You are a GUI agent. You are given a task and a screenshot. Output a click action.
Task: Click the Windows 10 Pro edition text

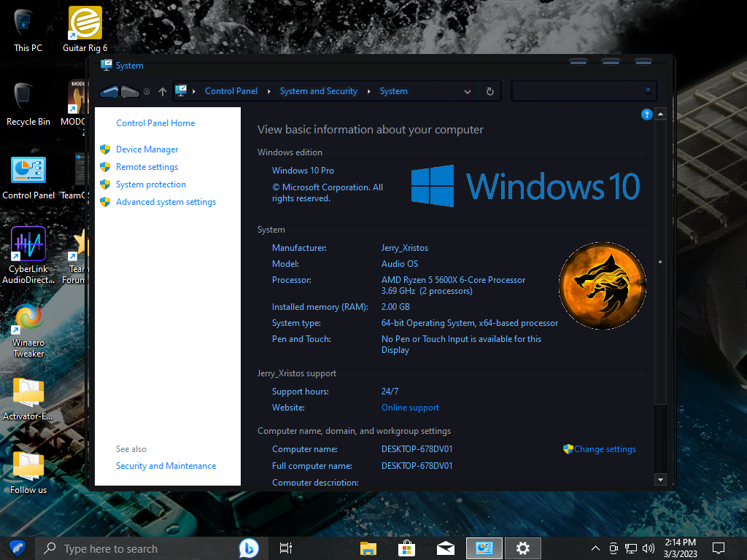pyautogui.click(x=303, y=171)
